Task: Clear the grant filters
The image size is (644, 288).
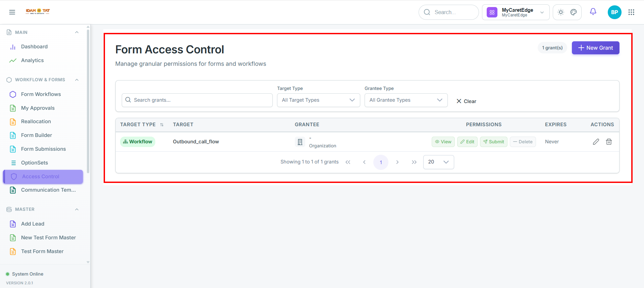Action: tap(466, 101)
